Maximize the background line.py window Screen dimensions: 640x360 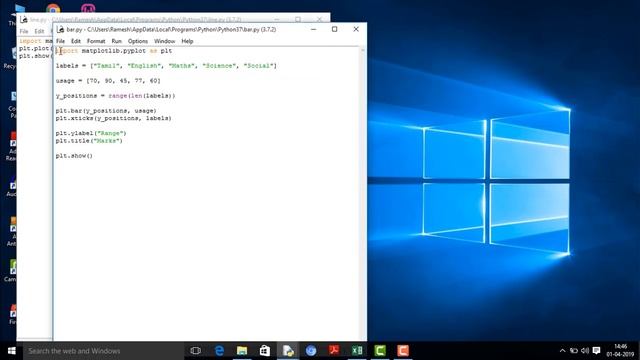click(x=298, y=19)
